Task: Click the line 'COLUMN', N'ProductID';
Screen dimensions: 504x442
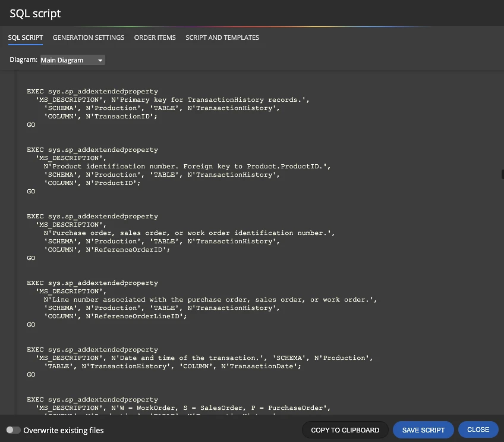Action: pos(92,183)
